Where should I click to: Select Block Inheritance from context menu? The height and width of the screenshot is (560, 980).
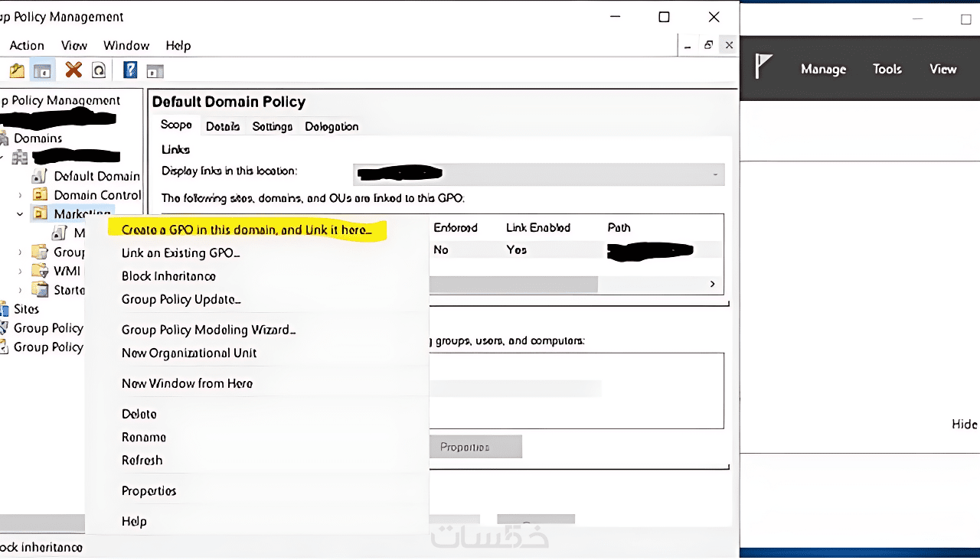click(168, 276)
